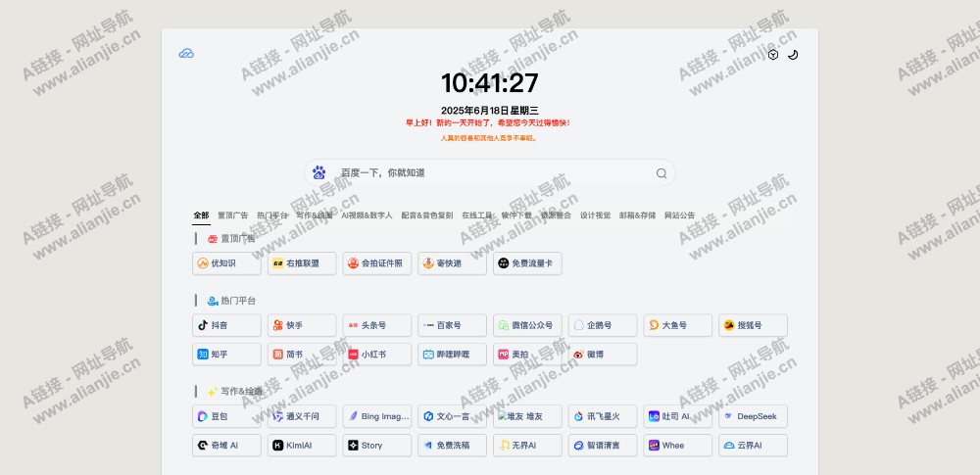Open the AI视频&数字人 tab
Viewport: 980px width, 475px height.
367,215
